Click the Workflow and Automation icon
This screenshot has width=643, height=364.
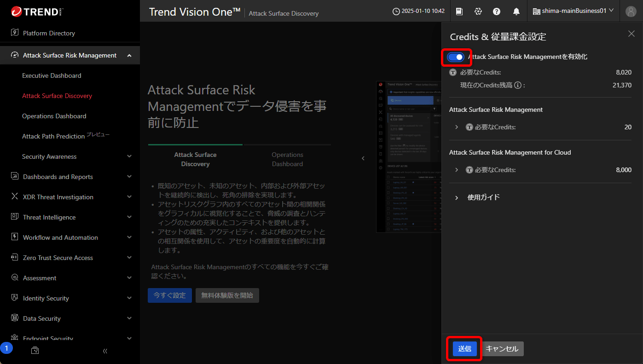14,237
